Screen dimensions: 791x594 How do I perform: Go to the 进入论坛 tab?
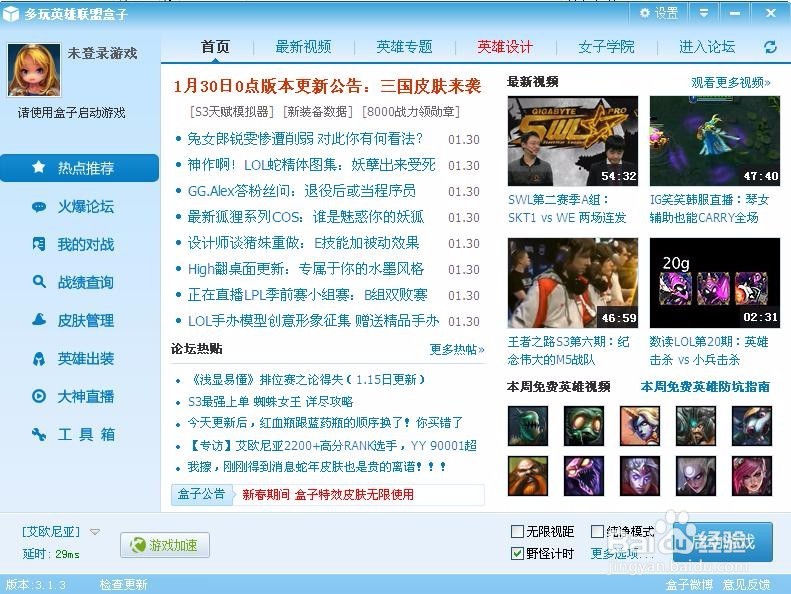pyautogui.click(x=707, y=47)
